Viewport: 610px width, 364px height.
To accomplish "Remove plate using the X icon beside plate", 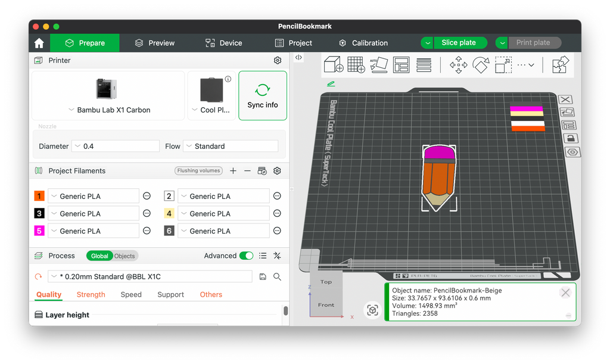I will click(x=565, y=99).
